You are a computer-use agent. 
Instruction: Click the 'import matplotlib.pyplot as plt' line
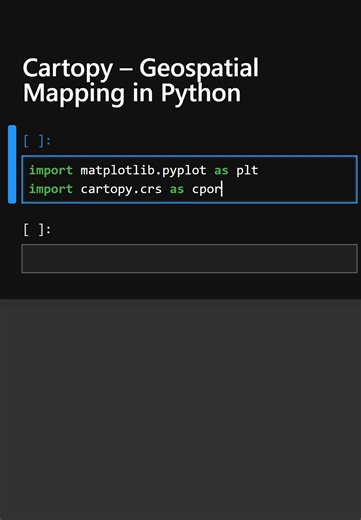[x=144, y=170]
